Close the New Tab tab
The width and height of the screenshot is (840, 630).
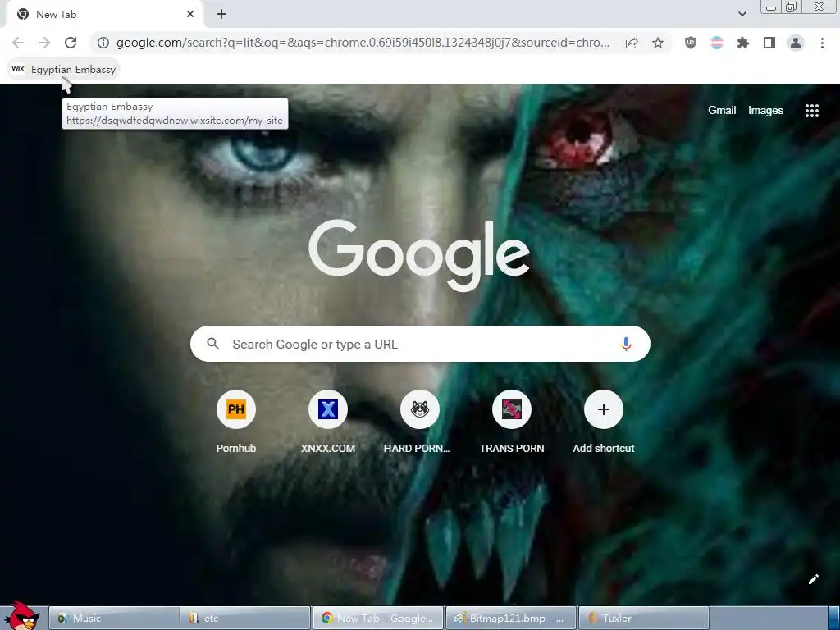pos(190,15)
